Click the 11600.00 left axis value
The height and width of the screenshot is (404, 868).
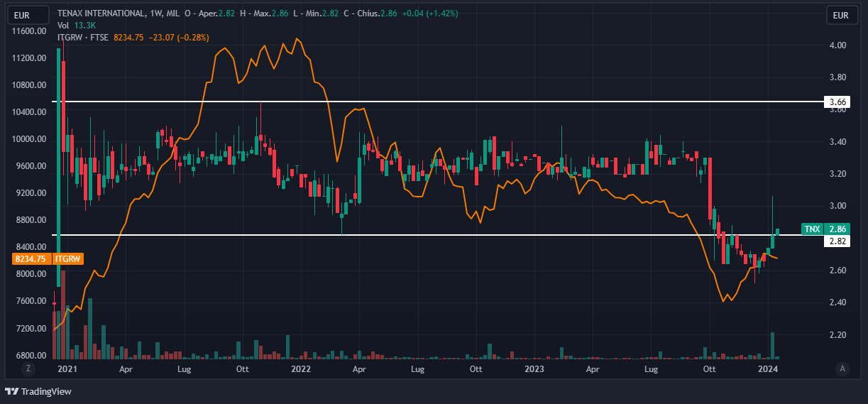click(29, 31)
